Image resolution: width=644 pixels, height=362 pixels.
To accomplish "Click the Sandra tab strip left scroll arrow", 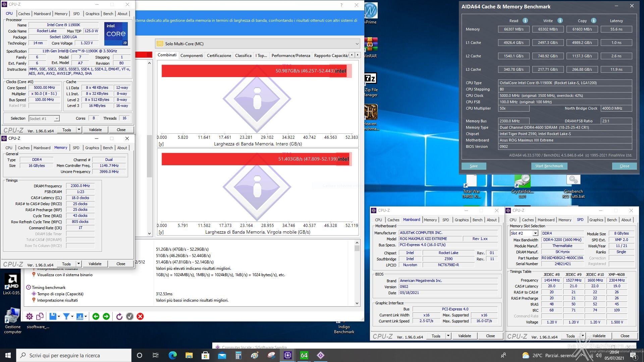I will coord(352,55).
